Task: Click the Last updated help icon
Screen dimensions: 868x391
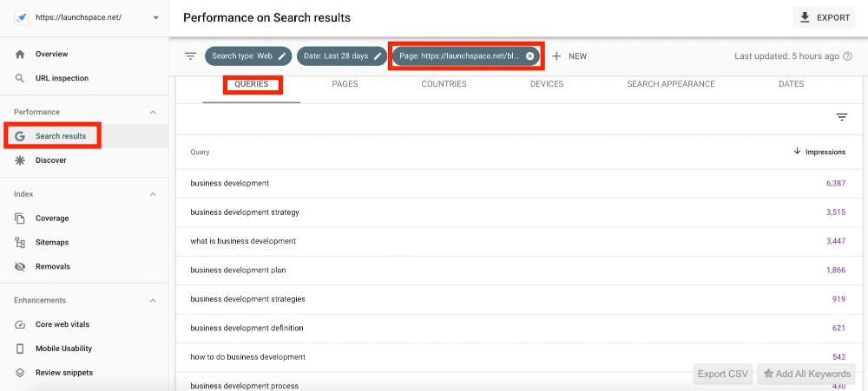Action: (847, 55)
